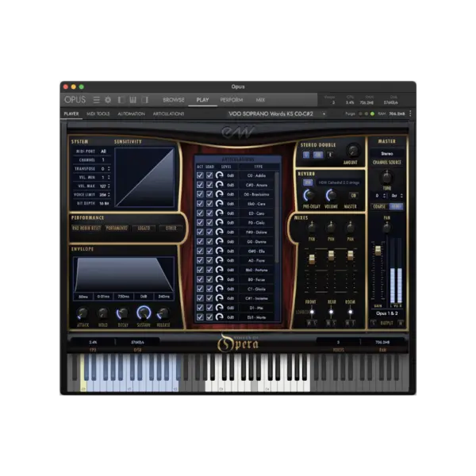Toggle the right sidebar panel icon
Screen dimensions: 476x476
pos(145,100)
